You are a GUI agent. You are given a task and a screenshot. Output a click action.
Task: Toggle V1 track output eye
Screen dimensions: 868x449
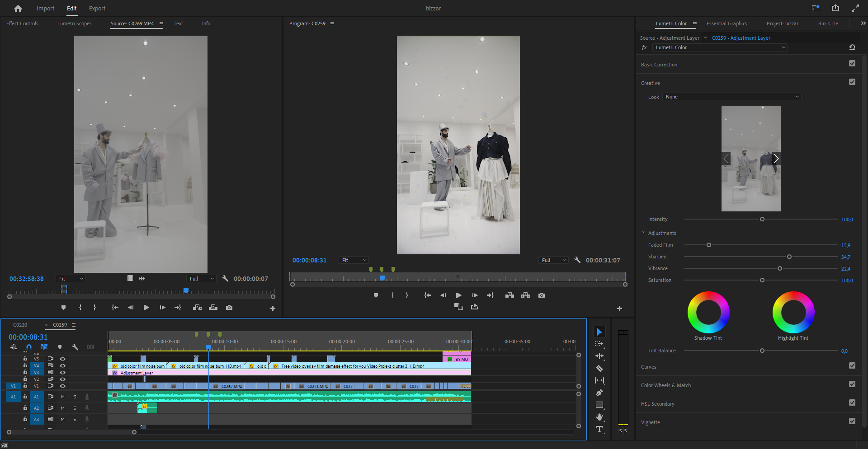coord(63,386)
